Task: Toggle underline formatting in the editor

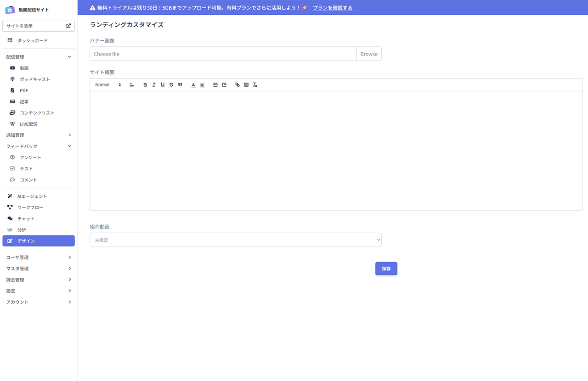Action: (163, 85)
